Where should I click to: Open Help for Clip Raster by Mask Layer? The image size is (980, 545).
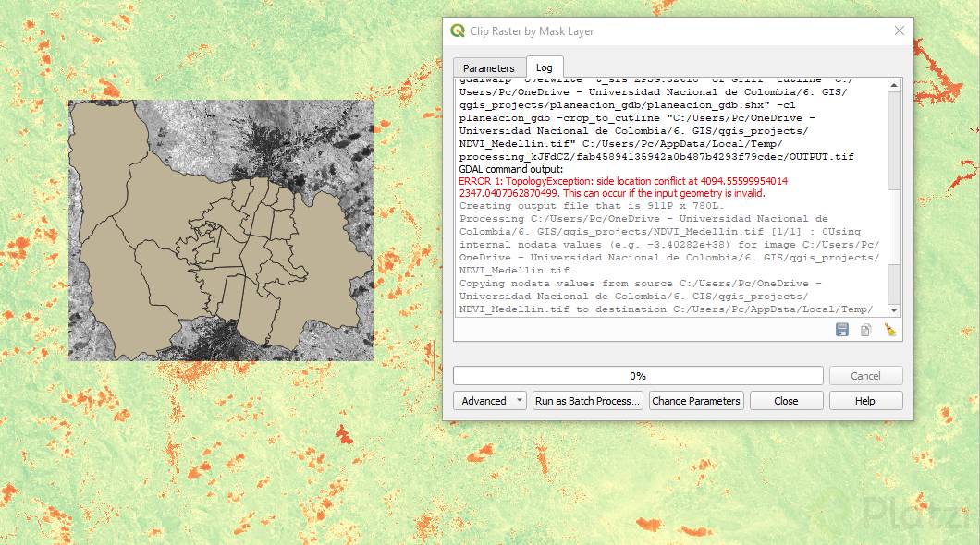point(865,400)
